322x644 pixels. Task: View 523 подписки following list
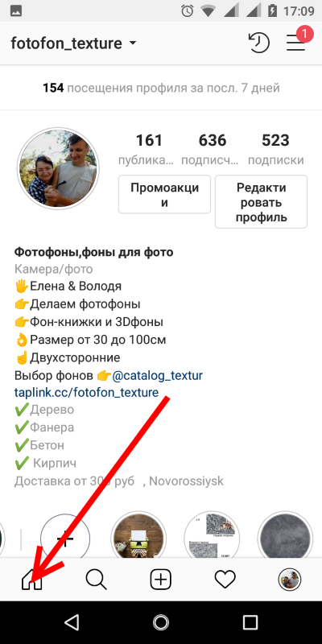pyautogui.click(x=275, y=150)
